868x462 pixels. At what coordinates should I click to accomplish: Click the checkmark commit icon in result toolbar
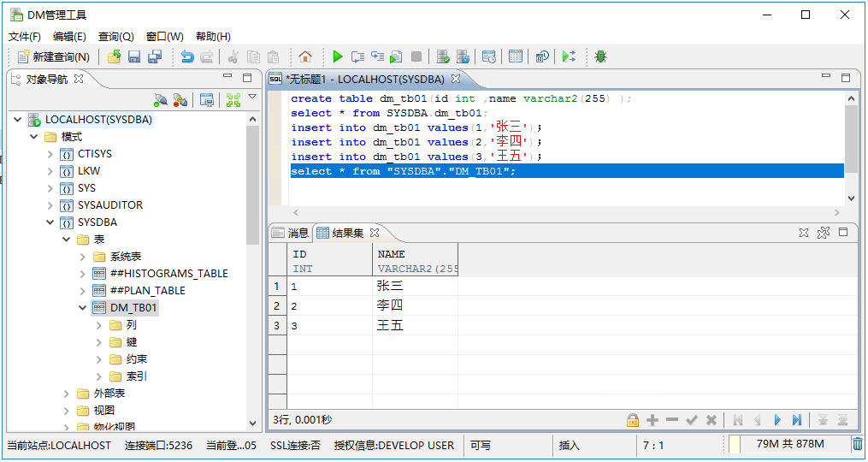(x=692, y=420)
